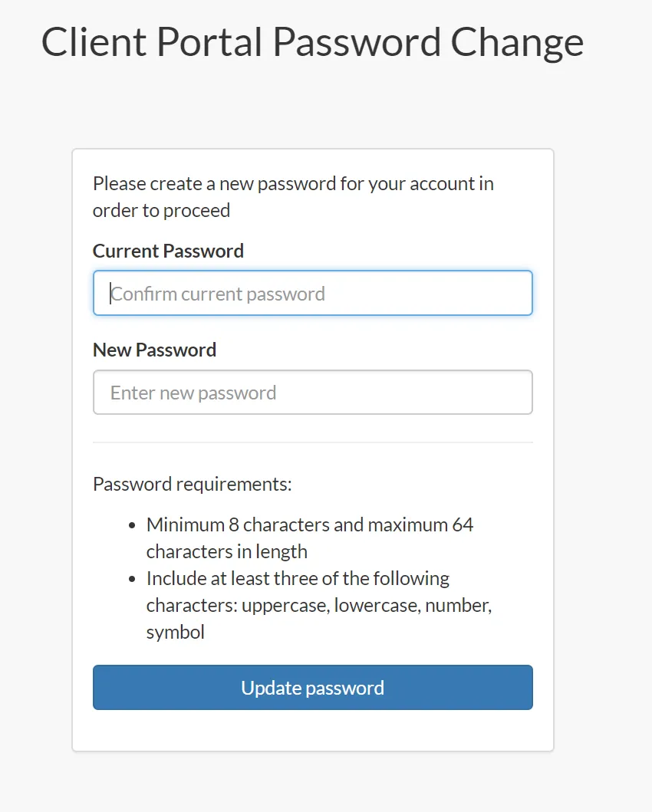Click the word "Portal" in the page heading
The width and height of the screenshot is (652, 812).
pos(210,42)
